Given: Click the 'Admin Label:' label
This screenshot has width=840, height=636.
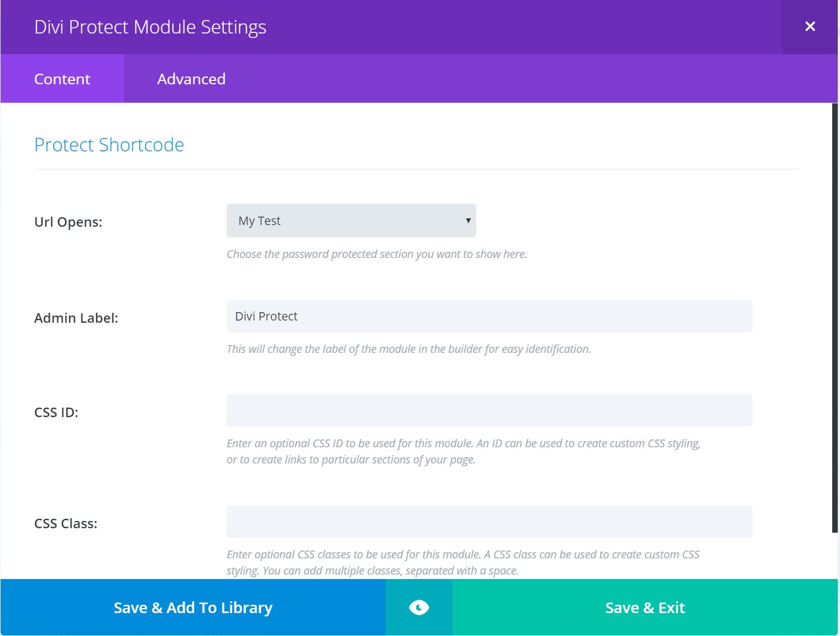Looking at the screenshot, I should (x=76, y=318).
